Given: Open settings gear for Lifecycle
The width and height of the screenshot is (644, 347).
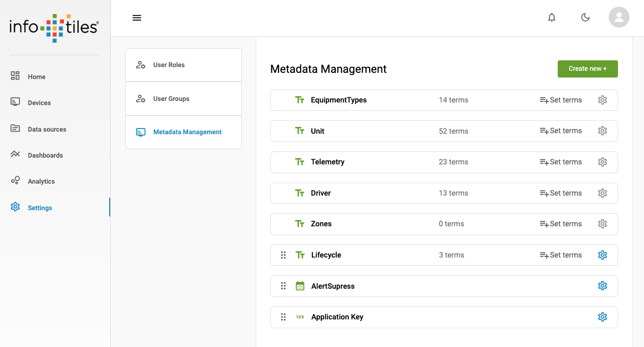Looking at the screenshot, I should tap(602, 255).
